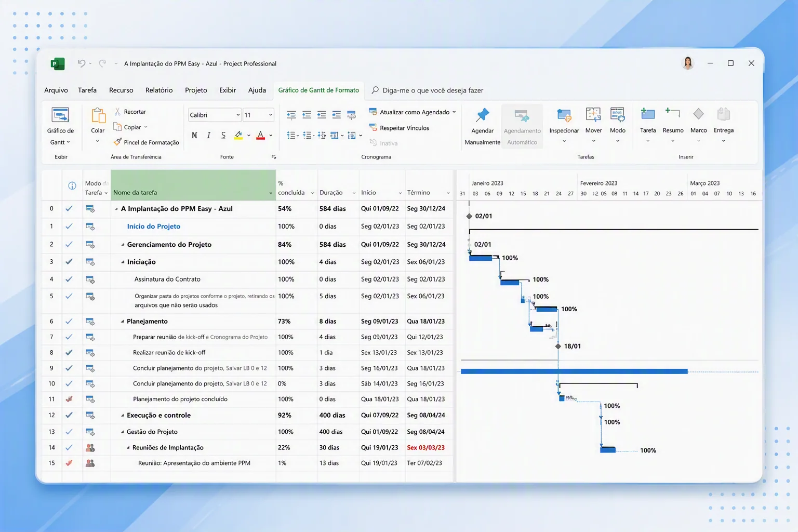Click the checkmark indicator for row 8
Image resolution: width=798 pixels, height=532 pixels.
point(69,352)
